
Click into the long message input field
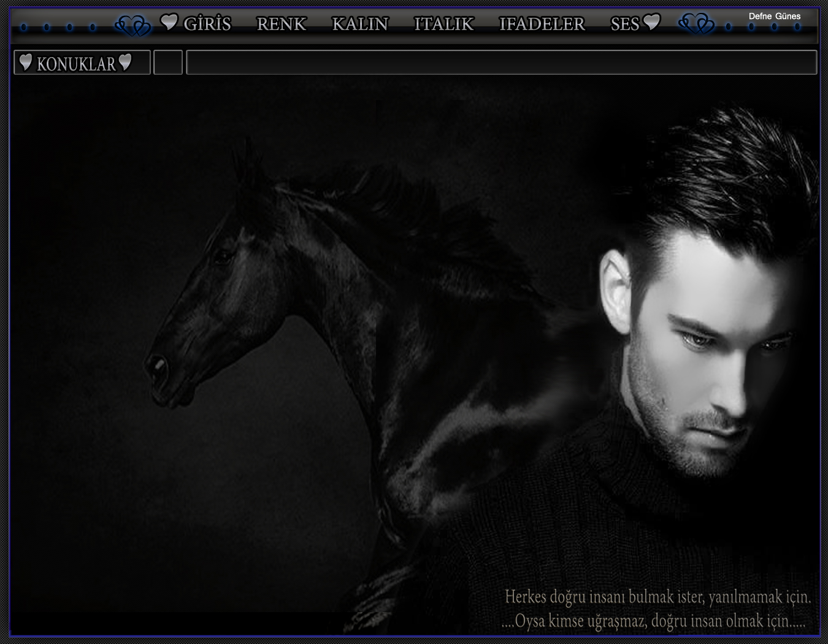tap(501, 63)
